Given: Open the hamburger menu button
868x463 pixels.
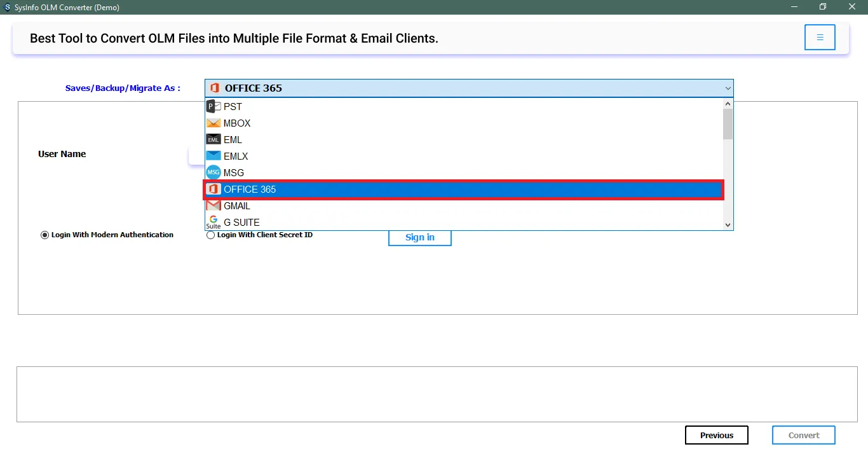Looking at the screenshot, I should (820, 38).
